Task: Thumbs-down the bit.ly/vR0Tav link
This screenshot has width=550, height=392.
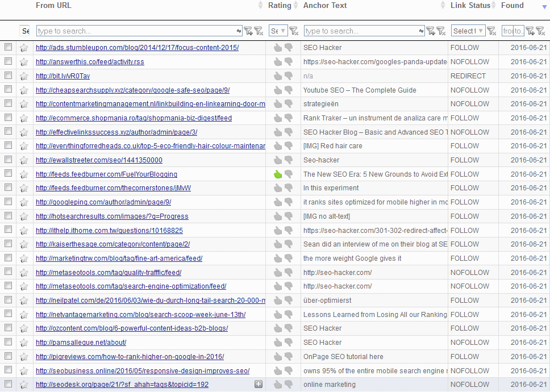Action: (x=289, y=76)
